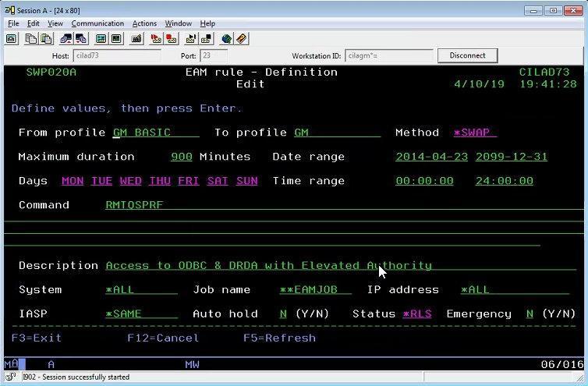588x386 pixels.
Task: Open the help index book icon
Action: click(242, 38)
